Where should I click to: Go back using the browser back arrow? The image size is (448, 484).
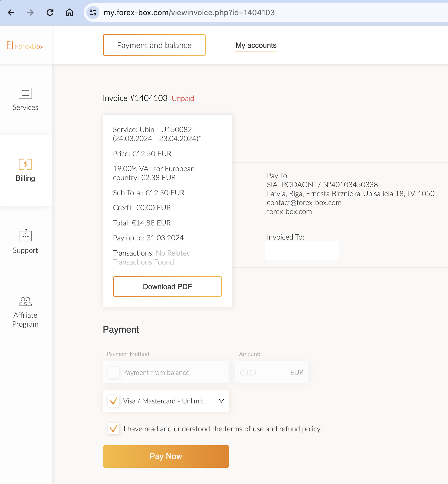[11, 12]
